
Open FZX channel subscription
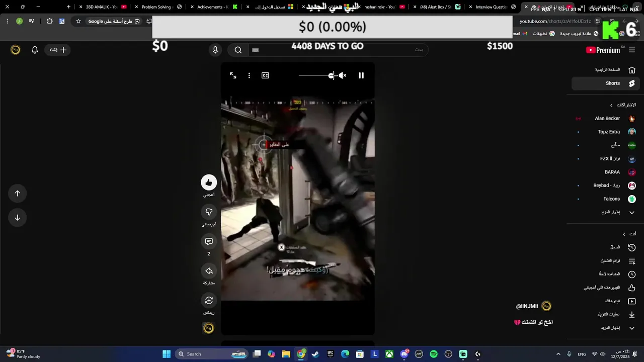pyautogui.click(x=606, y=159)
